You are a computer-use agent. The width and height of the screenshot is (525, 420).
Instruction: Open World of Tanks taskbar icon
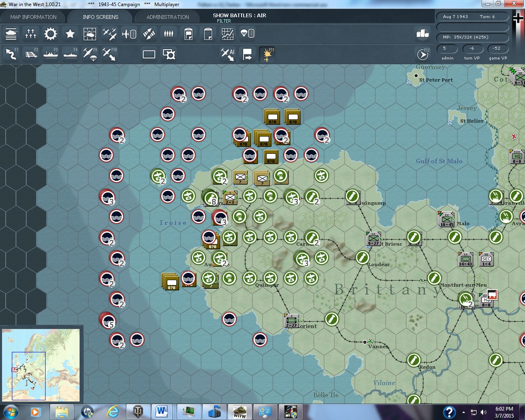138,412
